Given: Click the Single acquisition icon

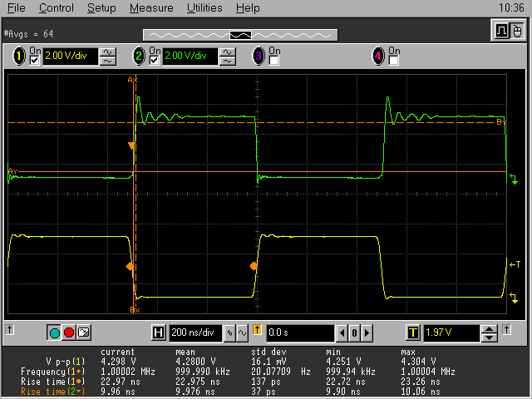Looking at the screenshot, I should 84,332.
